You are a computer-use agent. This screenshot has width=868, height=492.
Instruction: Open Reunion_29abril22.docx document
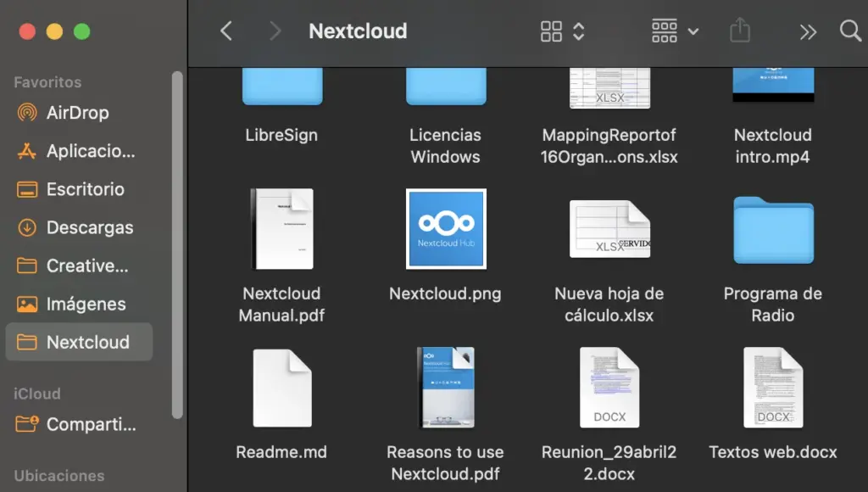point(609,388)
